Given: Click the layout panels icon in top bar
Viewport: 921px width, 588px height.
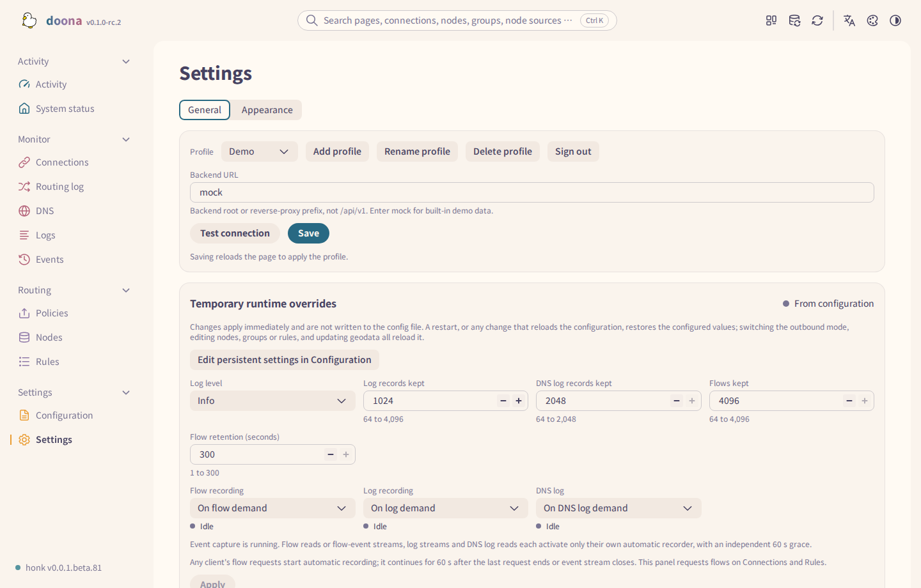Looking at the screenshot, I should [771, 20].
